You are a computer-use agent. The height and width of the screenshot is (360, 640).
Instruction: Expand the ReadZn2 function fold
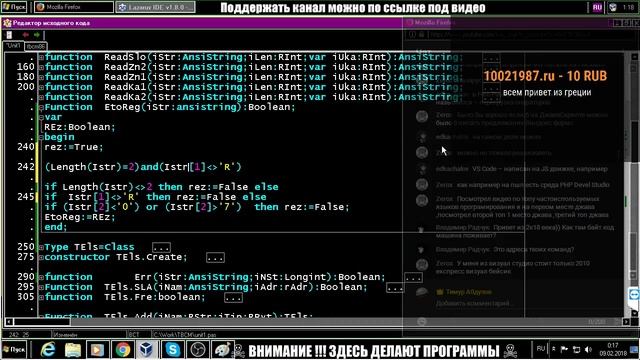click(x=41, y=67)
